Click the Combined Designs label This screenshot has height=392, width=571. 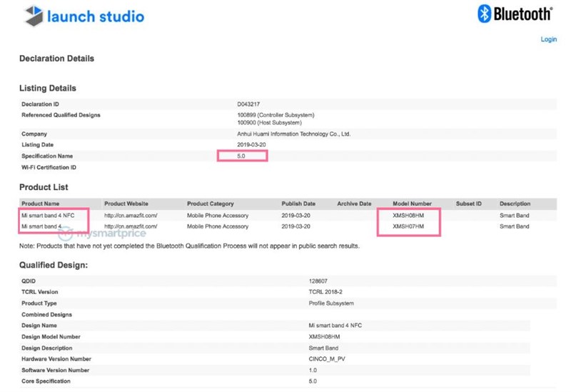pyautogui.click(x=46, y=314)
